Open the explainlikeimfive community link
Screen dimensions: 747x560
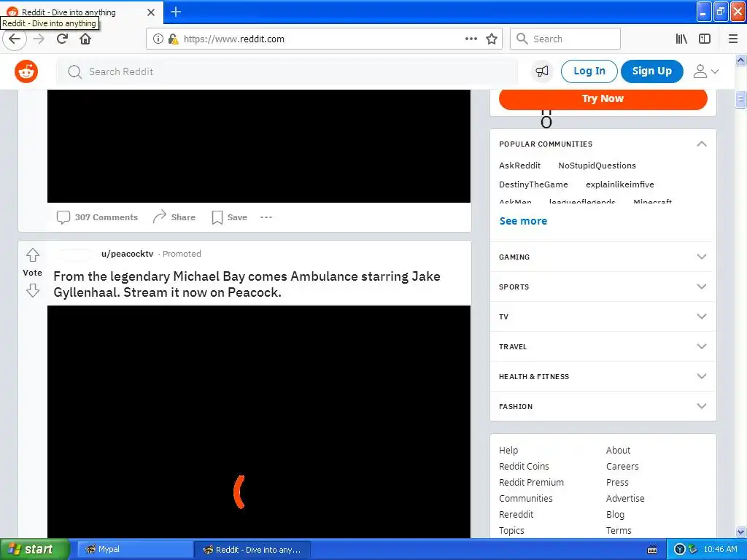pos(620,184)
